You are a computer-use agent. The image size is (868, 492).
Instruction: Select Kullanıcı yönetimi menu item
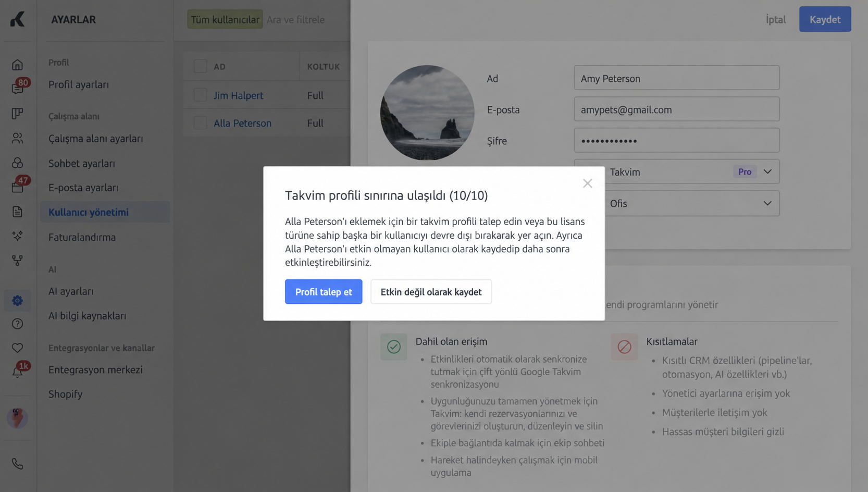(105, 212)
